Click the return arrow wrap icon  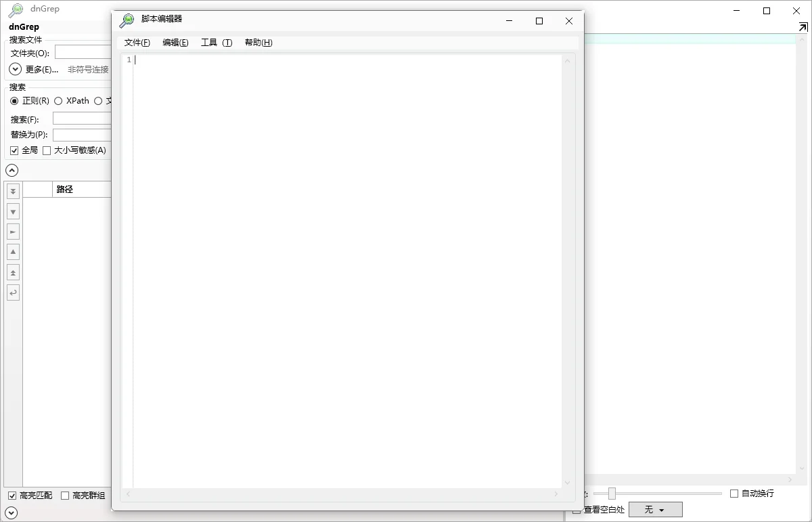(13, 293)
